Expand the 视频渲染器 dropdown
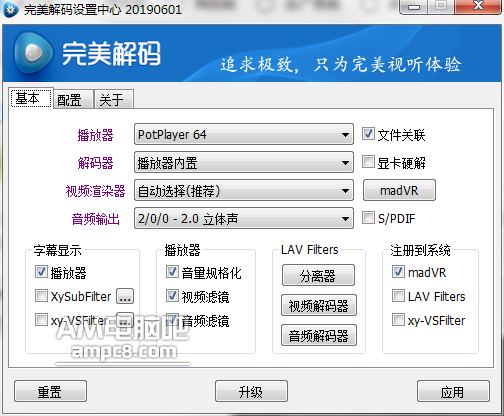Image resolution: width=504 pixels, height=416 pixels. pyautogui.click(x=244, y=190)
